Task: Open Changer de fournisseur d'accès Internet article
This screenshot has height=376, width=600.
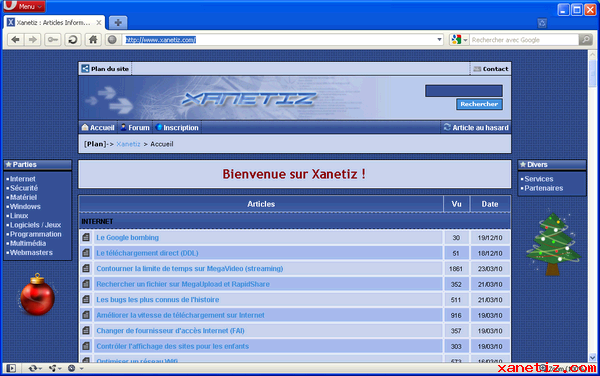Action: click(170, 331)
